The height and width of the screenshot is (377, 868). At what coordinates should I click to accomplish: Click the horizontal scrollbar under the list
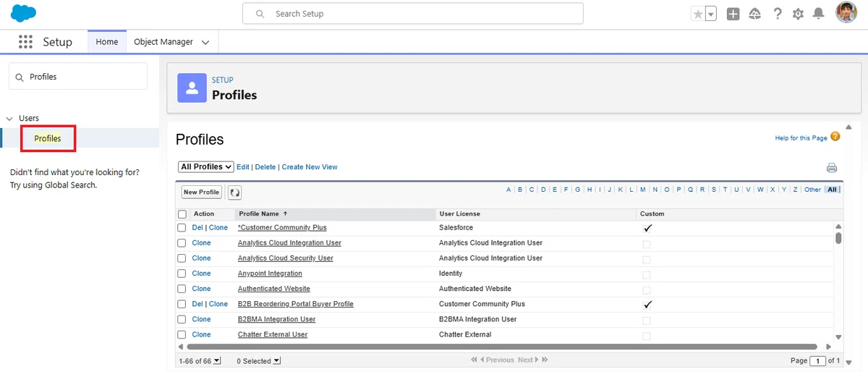502,347
